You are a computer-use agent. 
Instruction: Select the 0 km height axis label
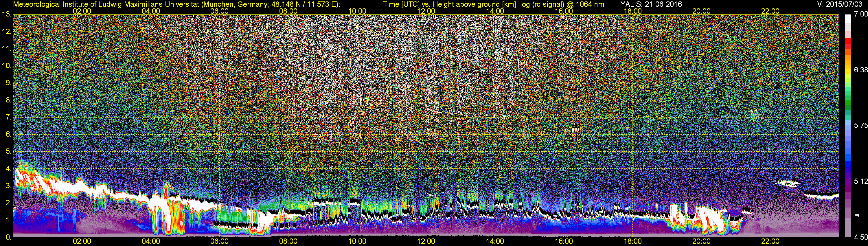coord(8,237)
